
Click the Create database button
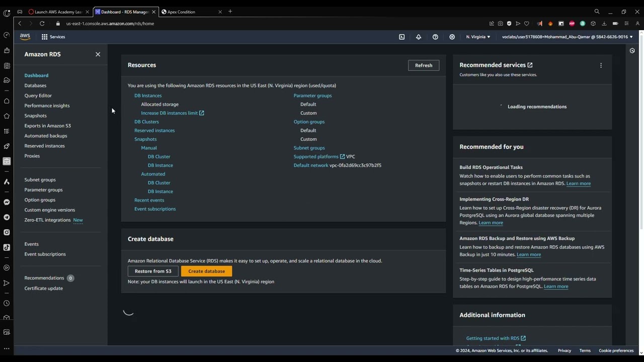pyautogui.click(x=206, y=271)
